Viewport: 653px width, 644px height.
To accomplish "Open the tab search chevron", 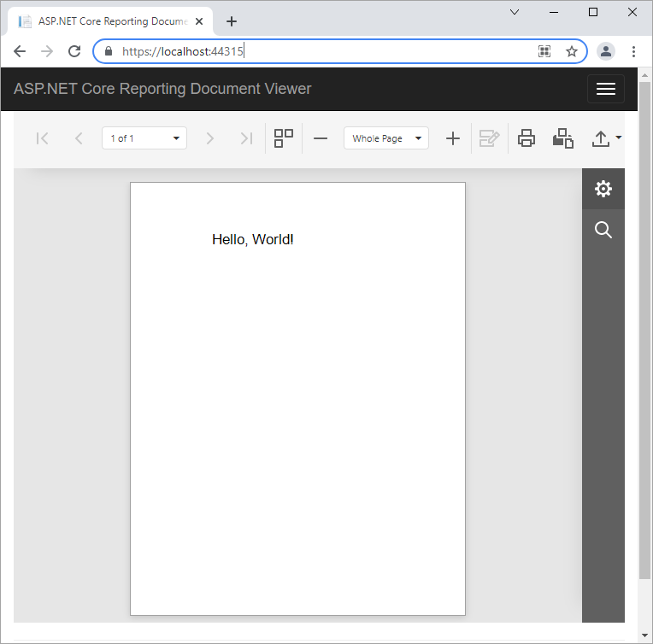I will tap(515, 12).
